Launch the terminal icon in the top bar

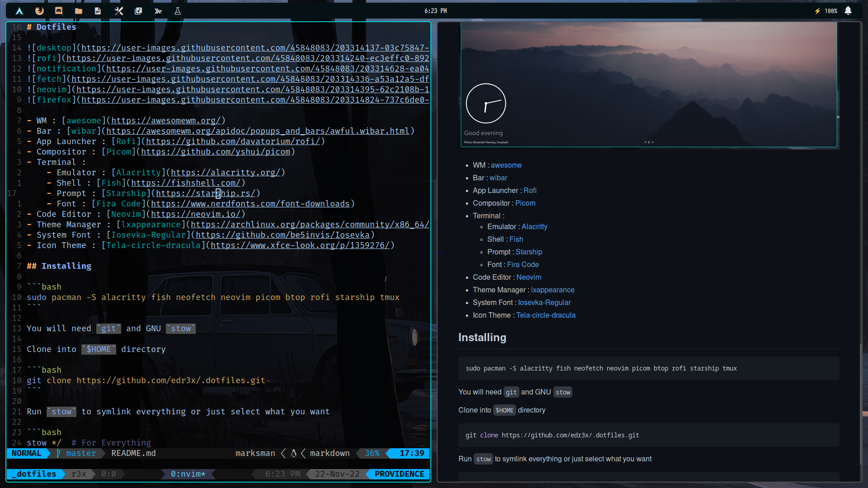point(158,10)
